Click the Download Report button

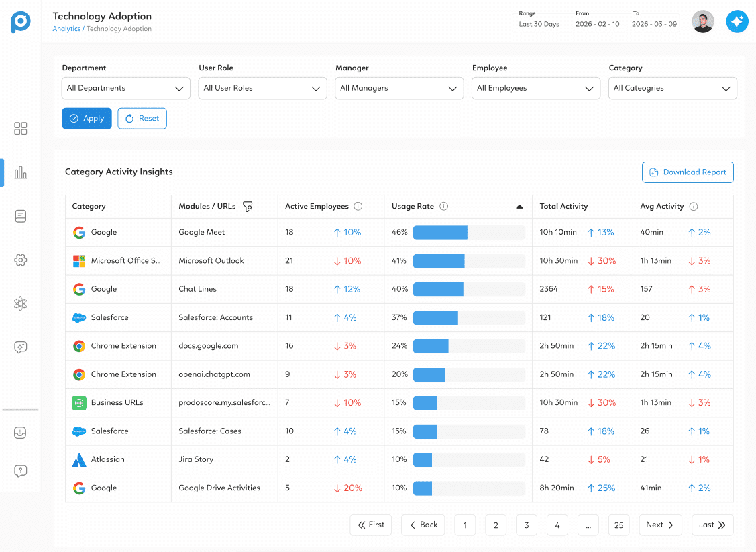[688, 172]
